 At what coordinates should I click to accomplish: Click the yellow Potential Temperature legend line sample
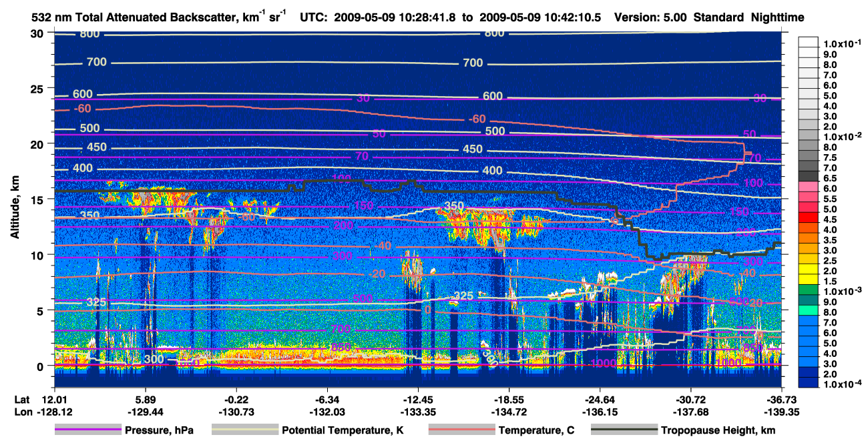pos(244,430)
